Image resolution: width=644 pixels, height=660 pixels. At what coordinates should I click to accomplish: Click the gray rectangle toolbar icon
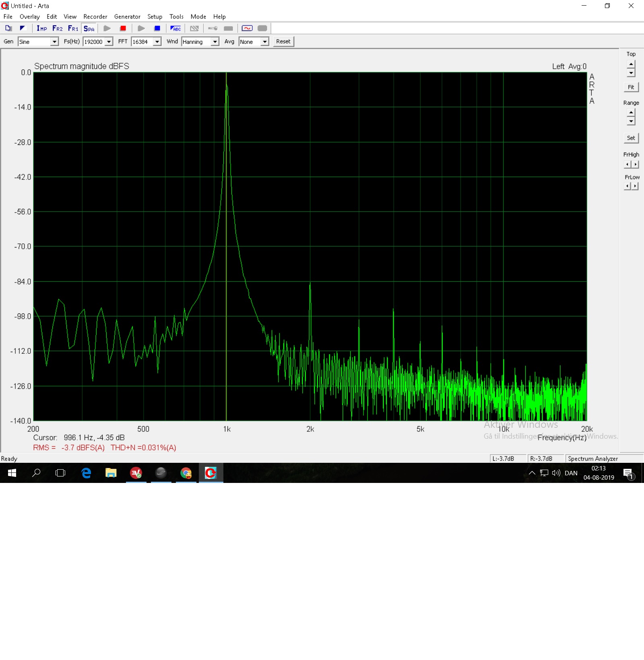click(x=228, y=28)
